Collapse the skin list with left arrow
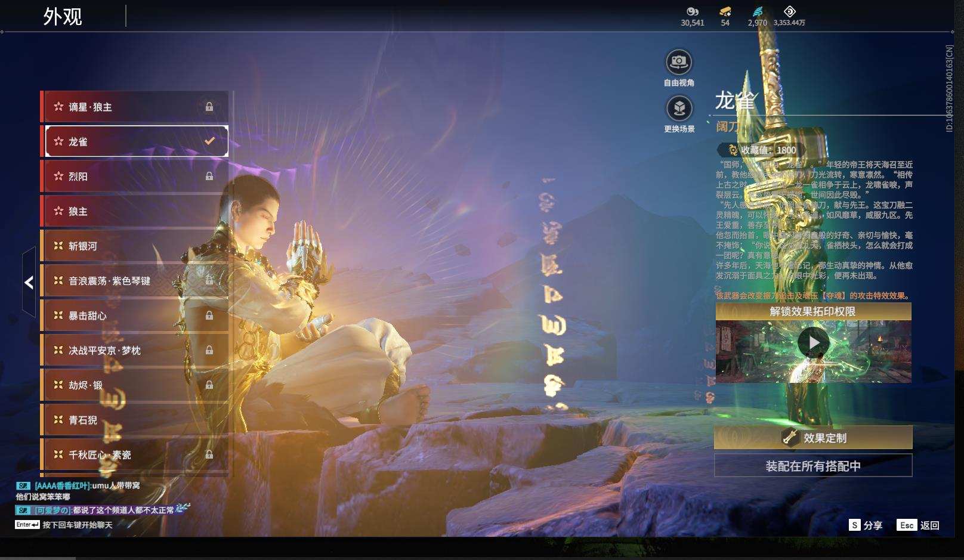964x560 pixels. [x=29, y=283]
